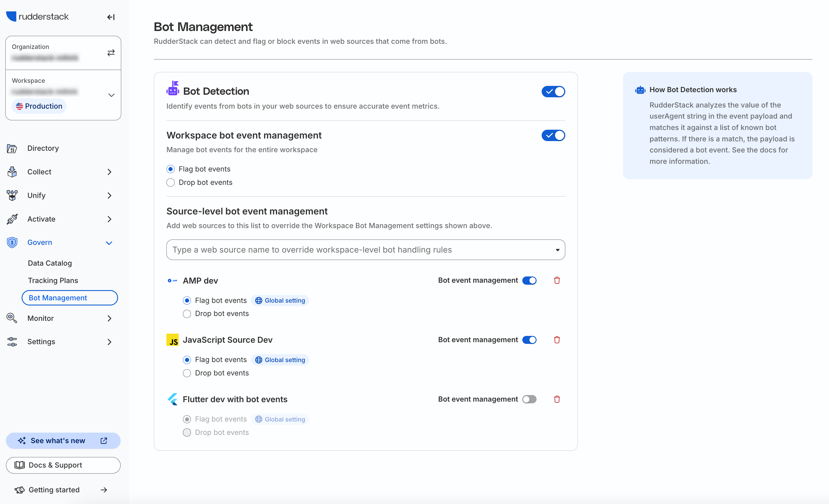829x504 pixels.
Task: Open the Directory icon in sidebar
Action: pos(12,148)
